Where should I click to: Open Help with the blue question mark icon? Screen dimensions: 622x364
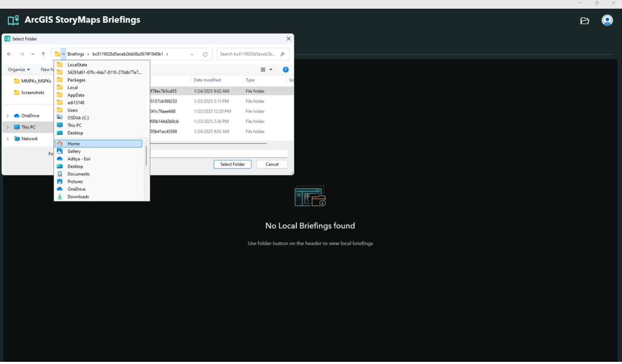(286, 70)
